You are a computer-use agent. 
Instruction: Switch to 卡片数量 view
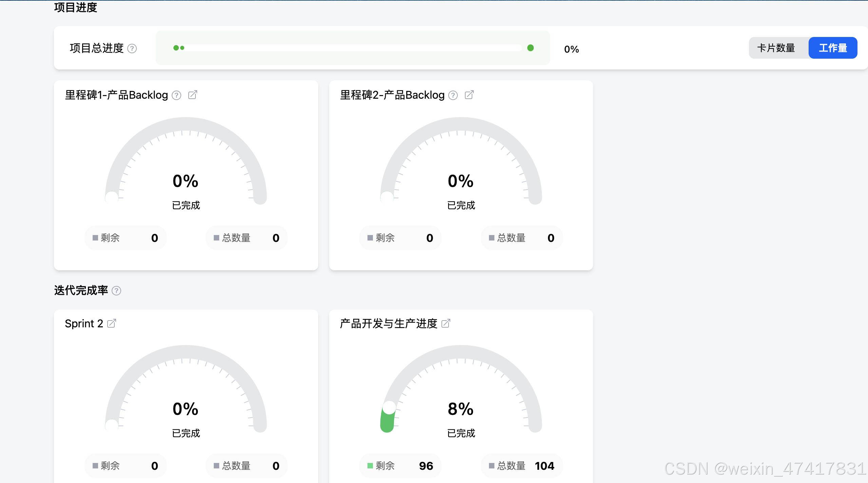[776, 48]
